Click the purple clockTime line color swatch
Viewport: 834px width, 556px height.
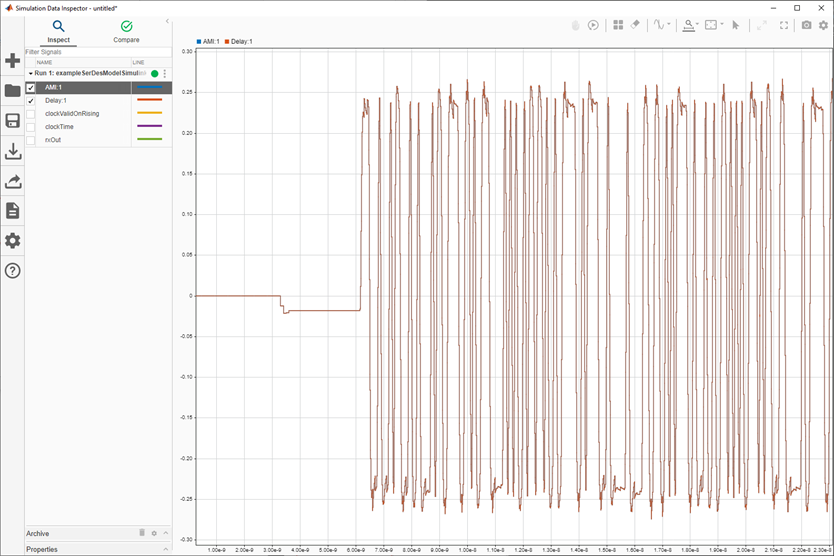(148, 127)
